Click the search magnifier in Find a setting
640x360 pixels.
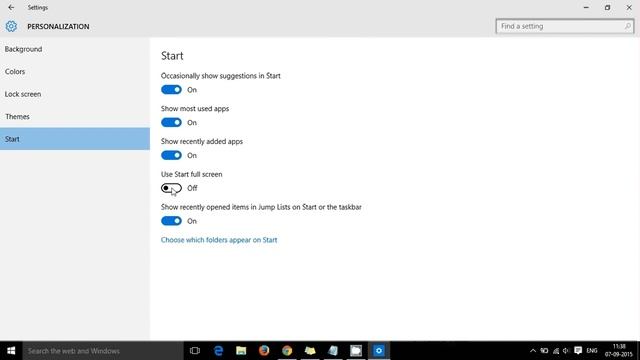(628, 26)
